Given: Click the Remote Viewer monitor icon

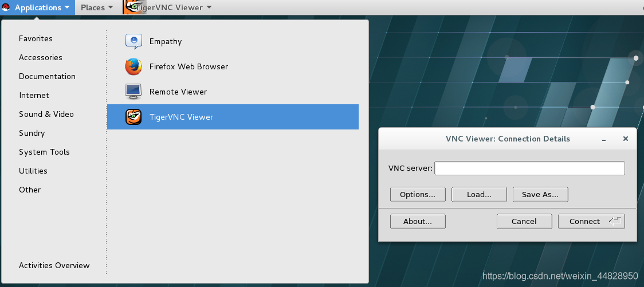Looking at the screenshot, I should [x=133, y=92].
